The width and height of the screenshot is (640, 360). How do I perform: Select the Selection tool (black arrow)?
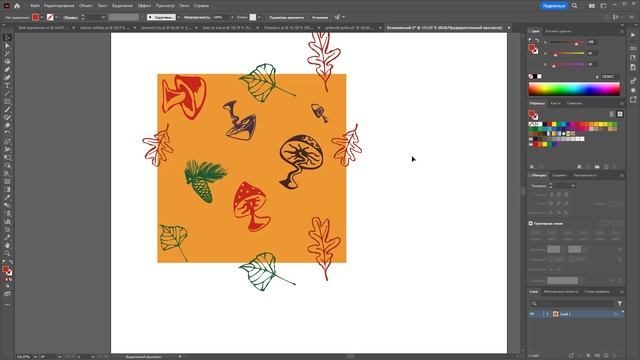click(7, 38)
